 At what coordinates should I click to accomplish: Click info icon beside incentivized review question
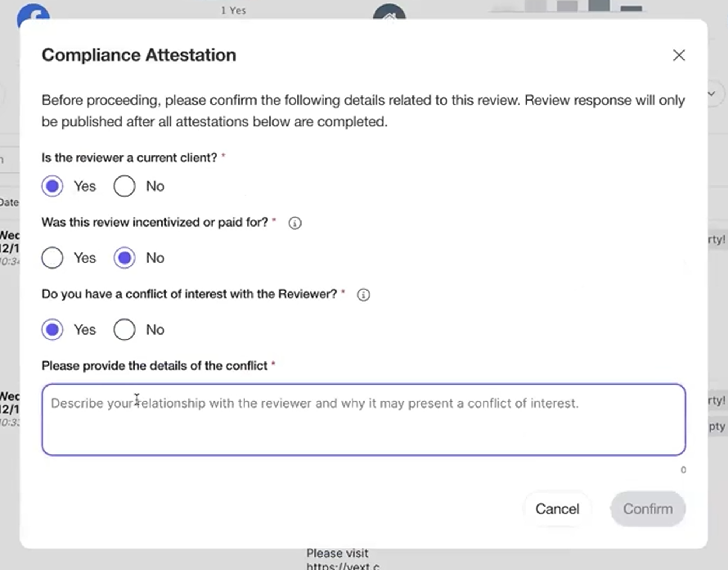pos(295,223)
